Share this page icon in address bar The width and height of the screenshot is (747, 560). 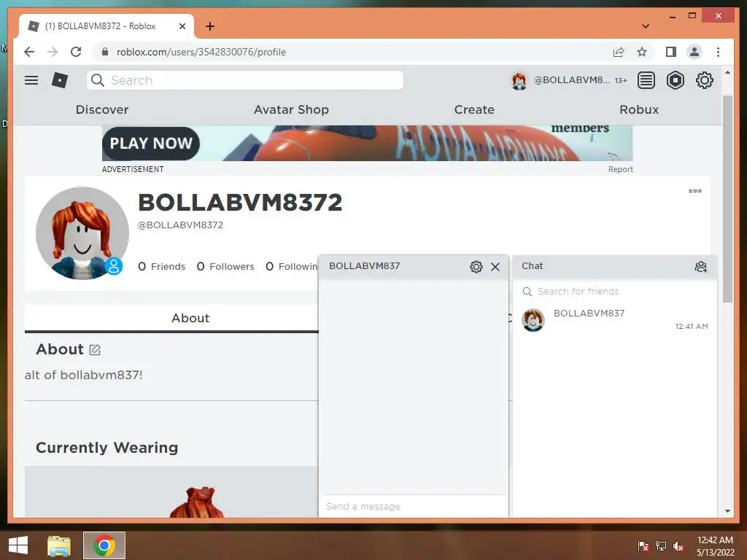tap(619, 52)
